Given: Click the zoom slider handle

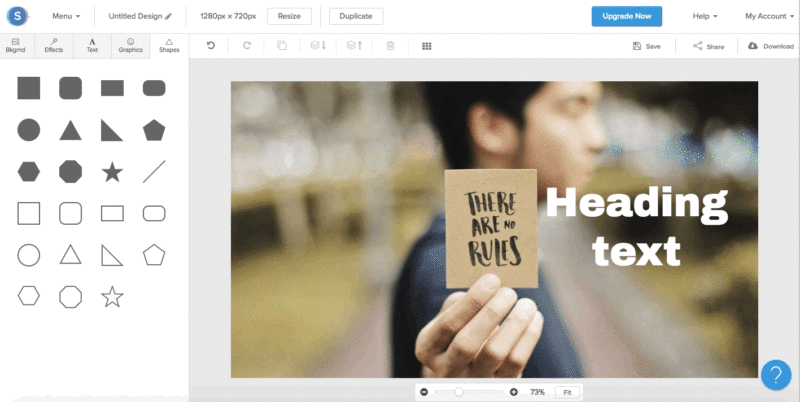Looking at the screenshot, I should click(x=459, y=392).
